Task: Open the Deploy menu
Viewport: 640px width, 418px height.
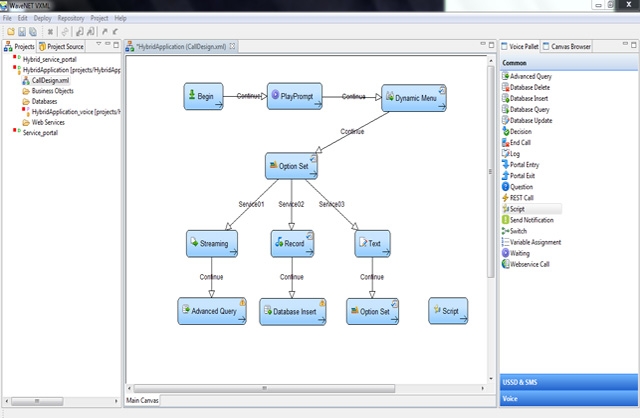Action: coord(42,18)
